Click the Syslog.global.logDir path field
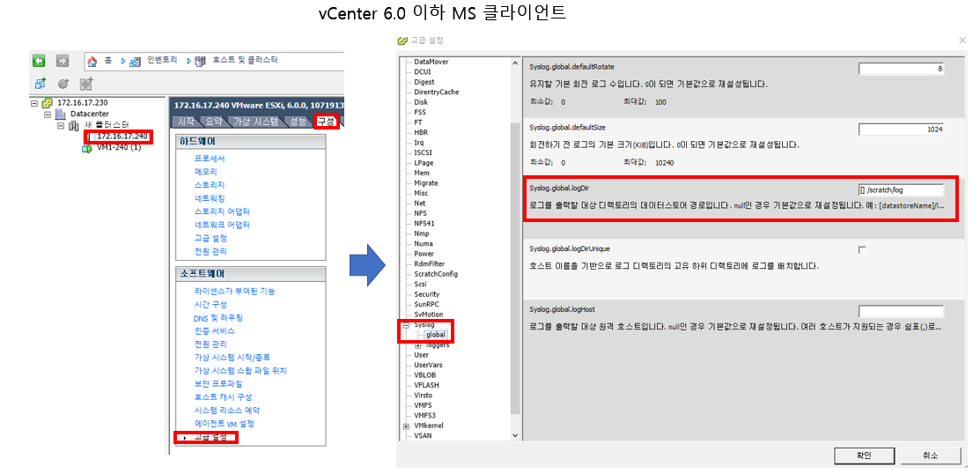The height and width of the screenshot is (474, 980). tap(901, 189)
